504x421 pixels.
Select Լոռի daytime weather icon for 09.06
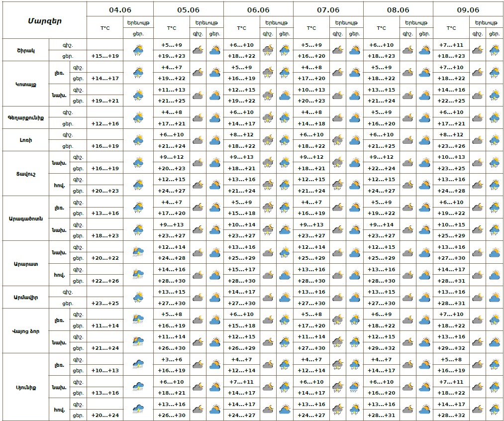tap(494, 140)
